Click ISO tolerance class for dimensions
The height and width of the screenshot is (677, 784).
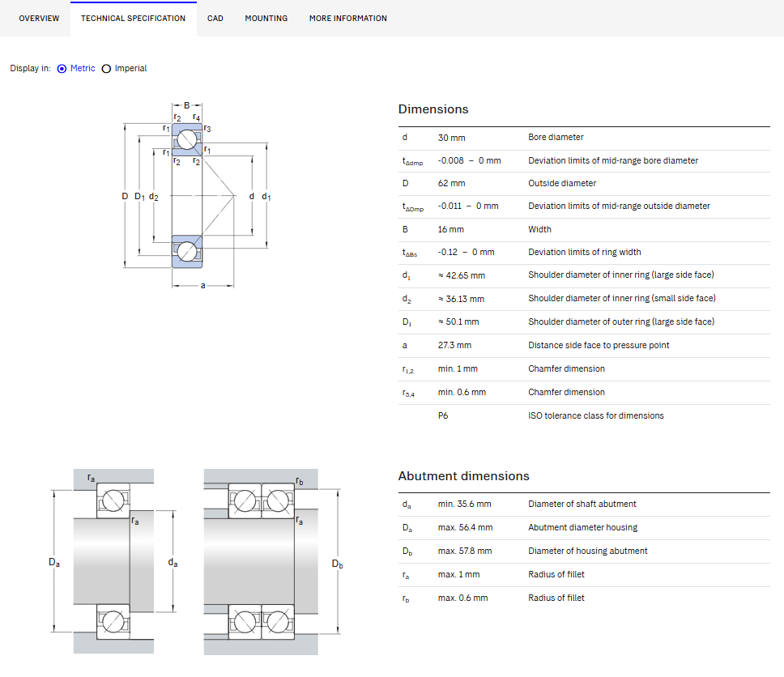pos(596,416)
